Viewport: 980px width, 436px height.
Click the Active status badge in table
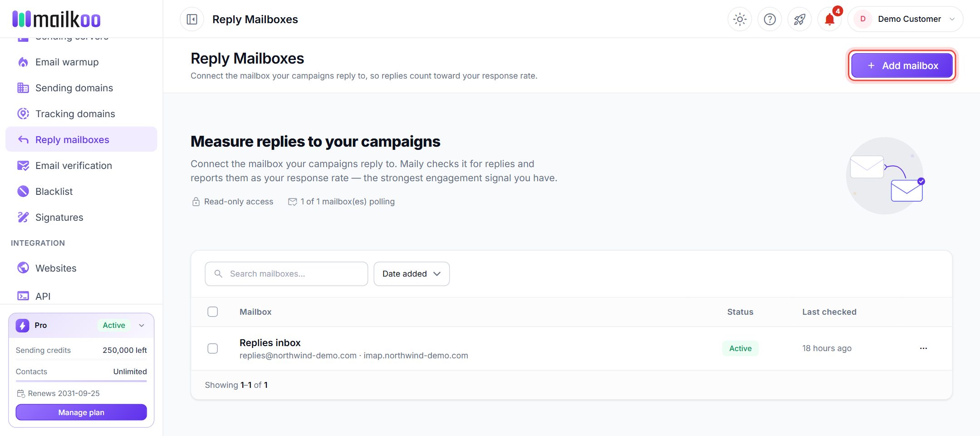pos(740,348)
